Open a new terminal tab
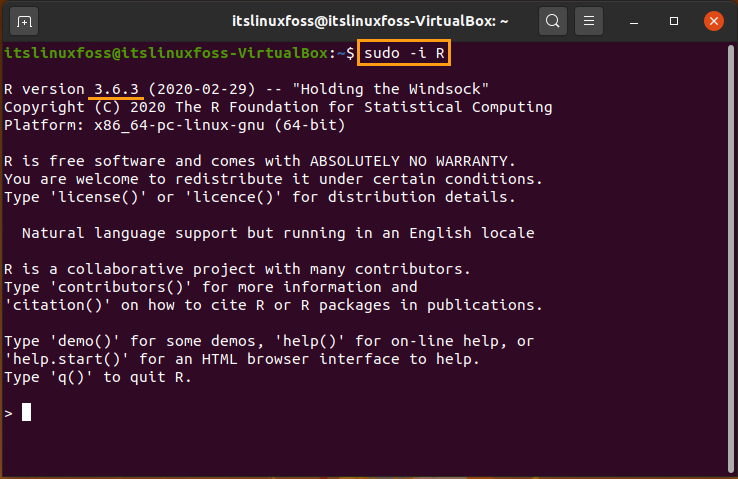The width and height of the screenshot is (738, 479). [x=24, y=22]
